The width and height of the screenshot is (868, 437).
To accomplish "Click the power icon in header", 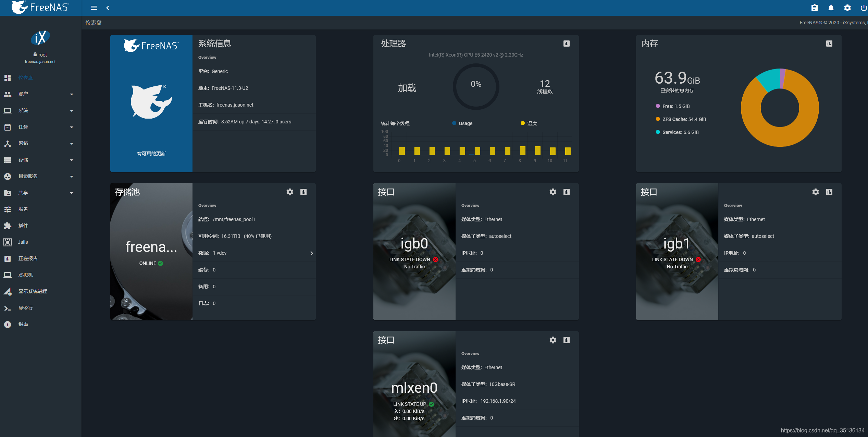I will click(863, 8).
